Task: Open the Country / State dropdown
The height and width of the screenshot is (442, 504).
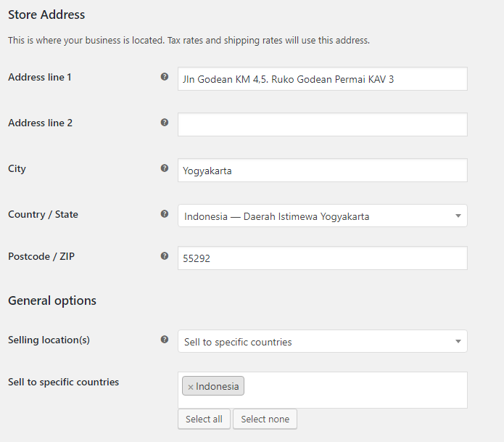Action: (x=323, y=216)
